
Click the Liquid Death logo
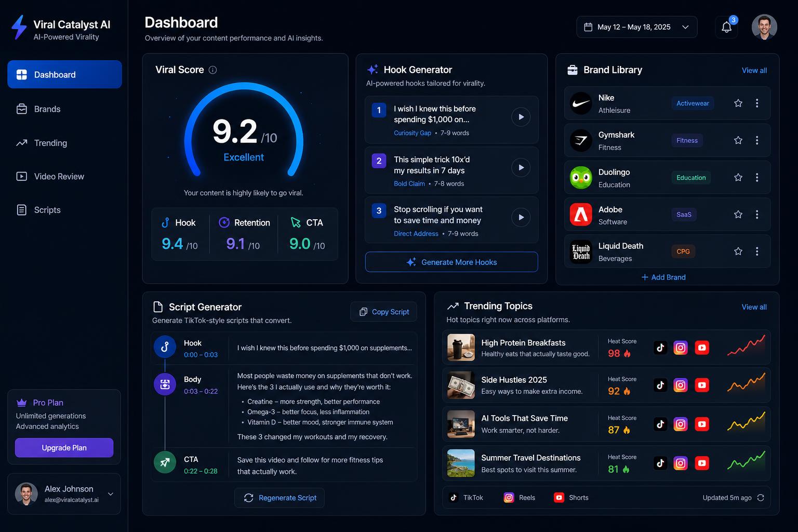(x=581, y=252)
